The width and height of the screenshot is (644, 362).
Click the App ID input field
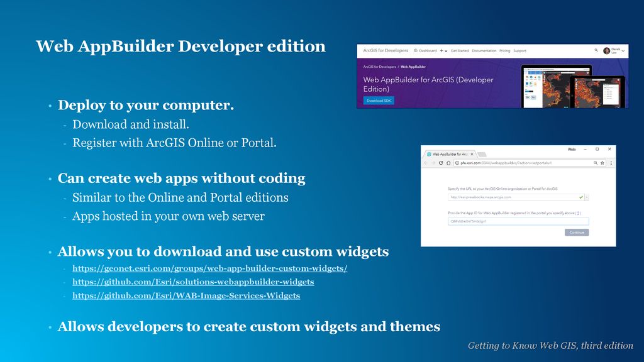point(518,221)
